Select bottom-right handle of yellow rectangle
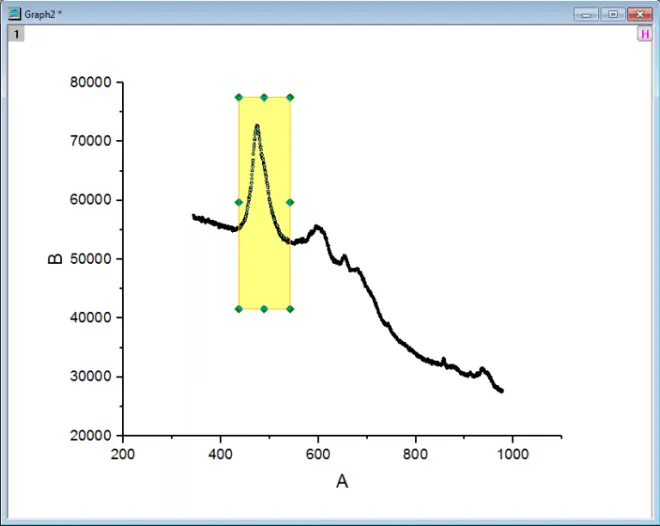The height and width of the screenshot is (526, 660). 290,309
